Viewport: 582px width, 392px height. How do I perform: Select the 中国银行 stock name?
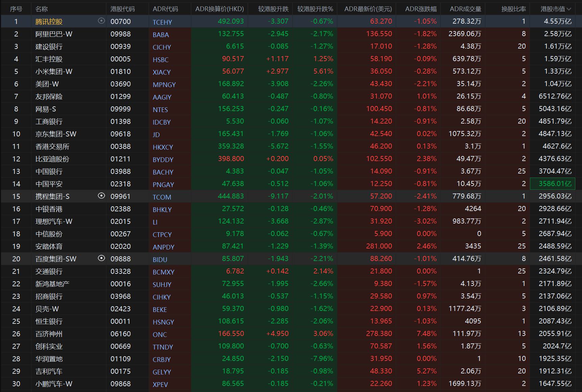pyautogui.click(x=49, y=172)
